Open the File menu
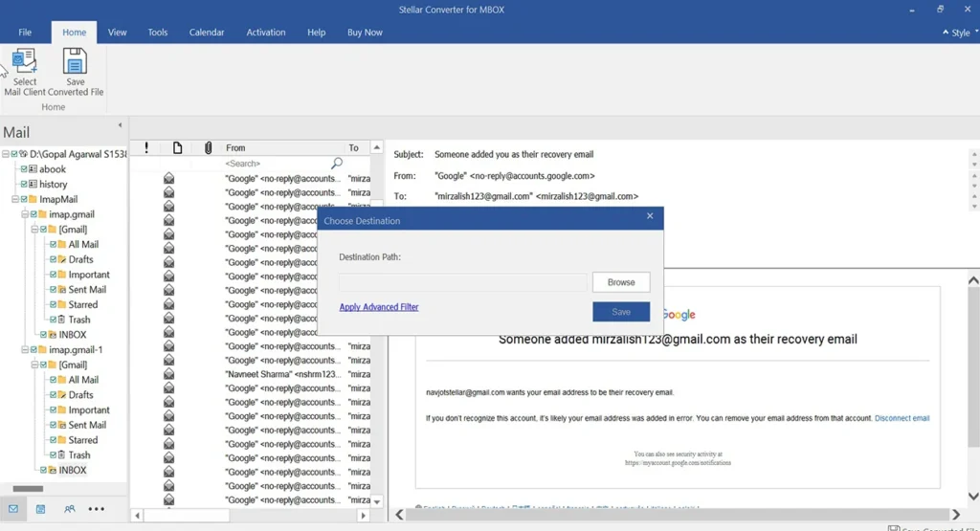This screenshot has width=980, height=531. pos(25,32)
